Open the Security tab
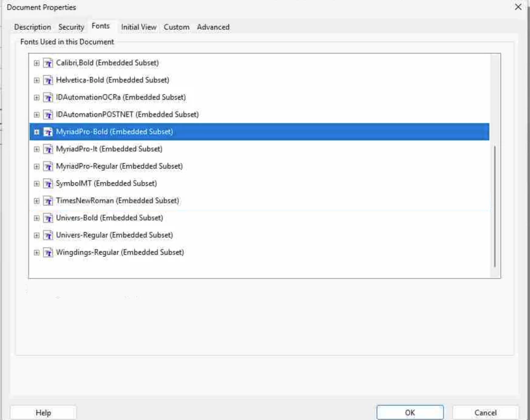The width and height of the screenshot is (530, 420). pyautogui.click(x=71, y=27)
